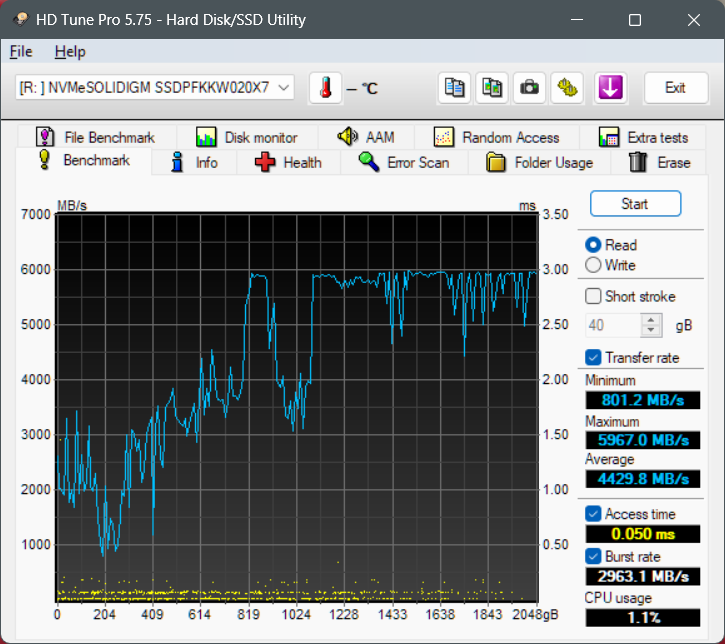Click the Benchmark light bulb icon
This screenshot has height=644, width=725.
point(44,159)
